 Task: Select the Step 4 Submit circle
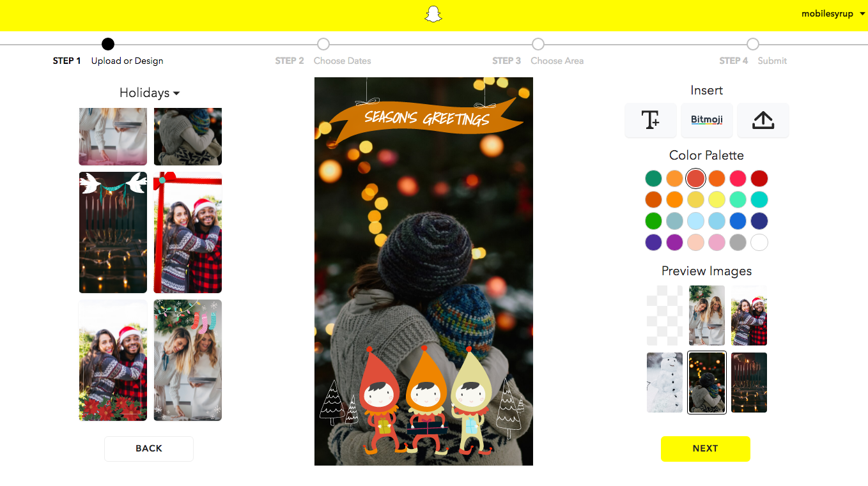[753, 44]
